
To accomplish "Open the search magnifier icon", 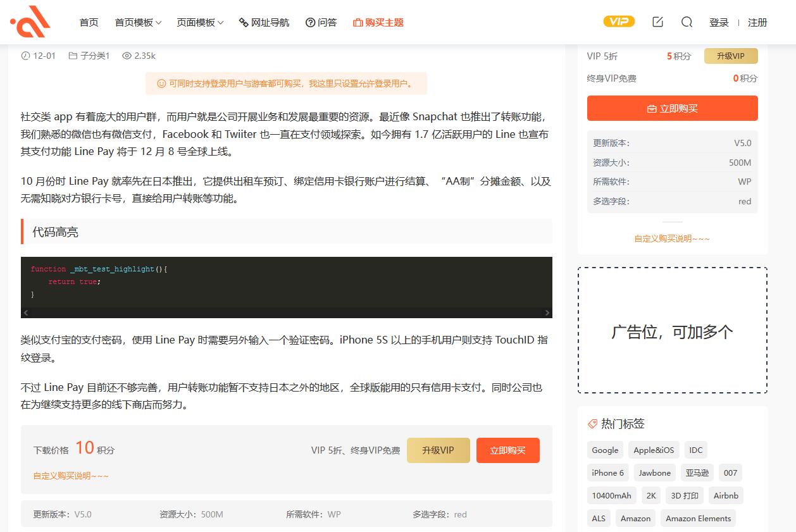I will tap(687, 22).
